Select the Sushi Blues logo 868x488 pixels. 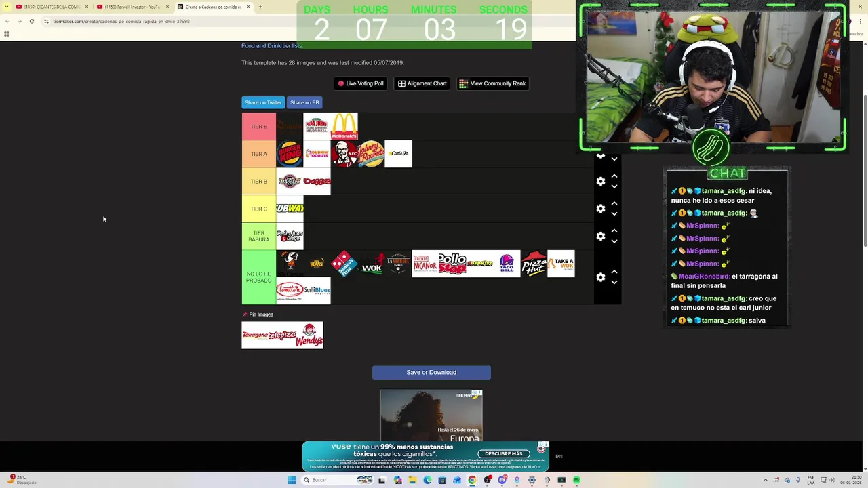coord(317,291)
